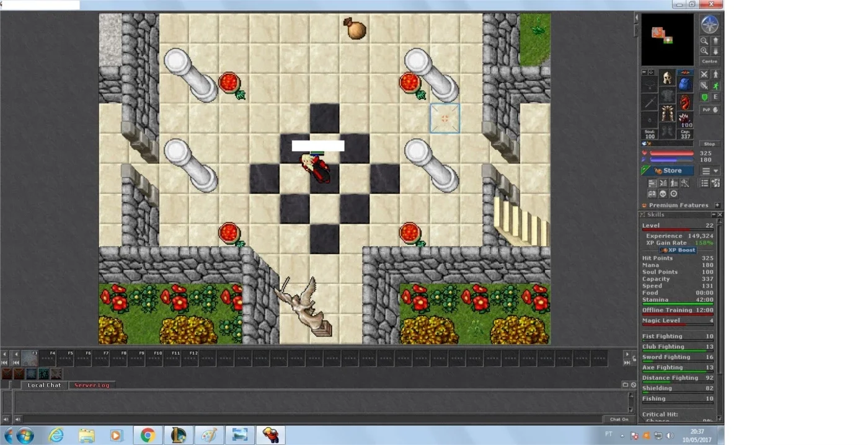Viewport: 868px width, 445px height.
Task: Minimize the inventory with minus button
Action: [644, 72]
